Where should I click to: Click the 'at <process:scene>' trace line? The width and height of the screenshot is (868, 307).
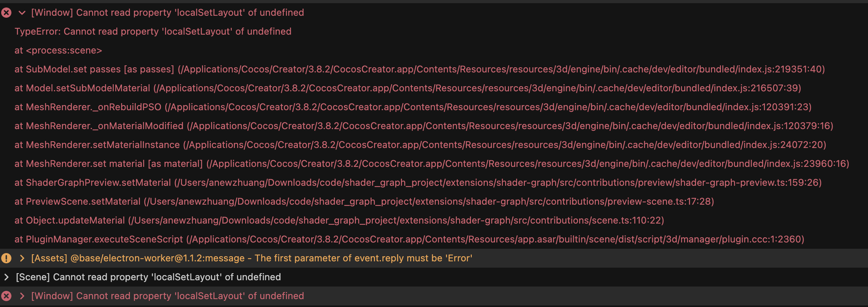[58, 50]
